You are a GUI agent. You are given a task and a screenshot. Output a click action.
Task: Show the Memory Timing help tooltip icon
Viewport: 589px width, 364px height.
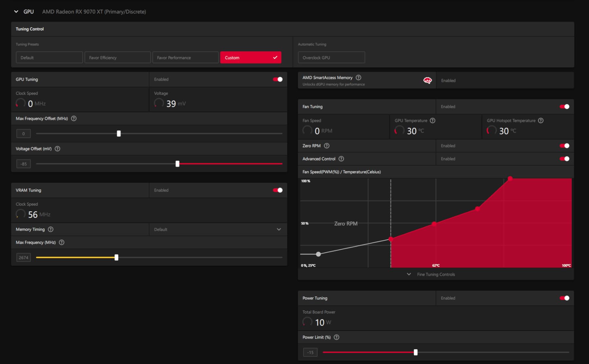(50, 229)
